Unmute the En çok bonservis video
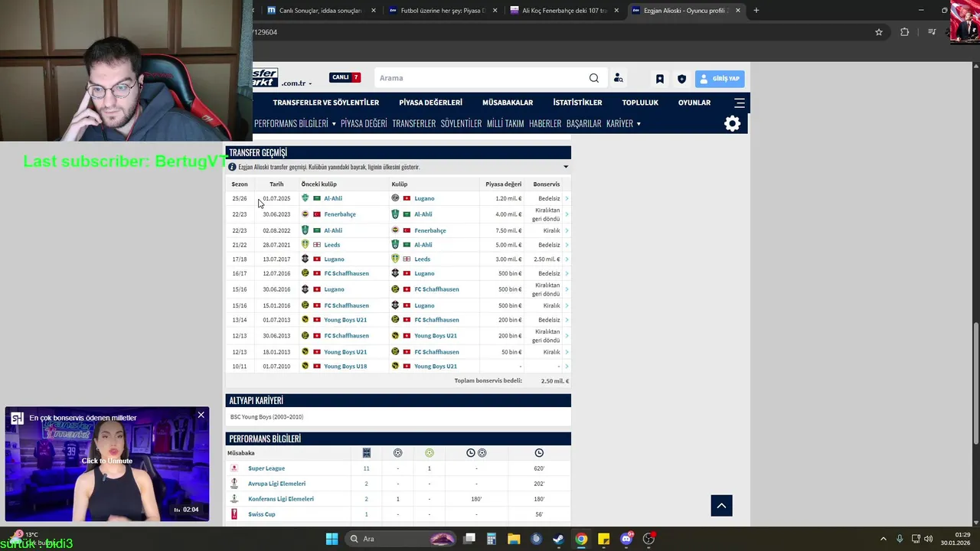 point(107,461)
